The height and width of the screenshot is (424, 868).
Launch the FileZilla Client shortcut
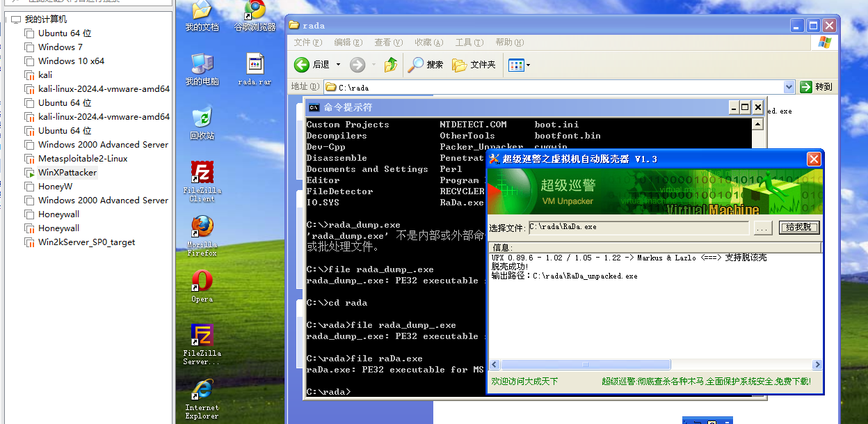pyautogui.click(x=202, y=181)
